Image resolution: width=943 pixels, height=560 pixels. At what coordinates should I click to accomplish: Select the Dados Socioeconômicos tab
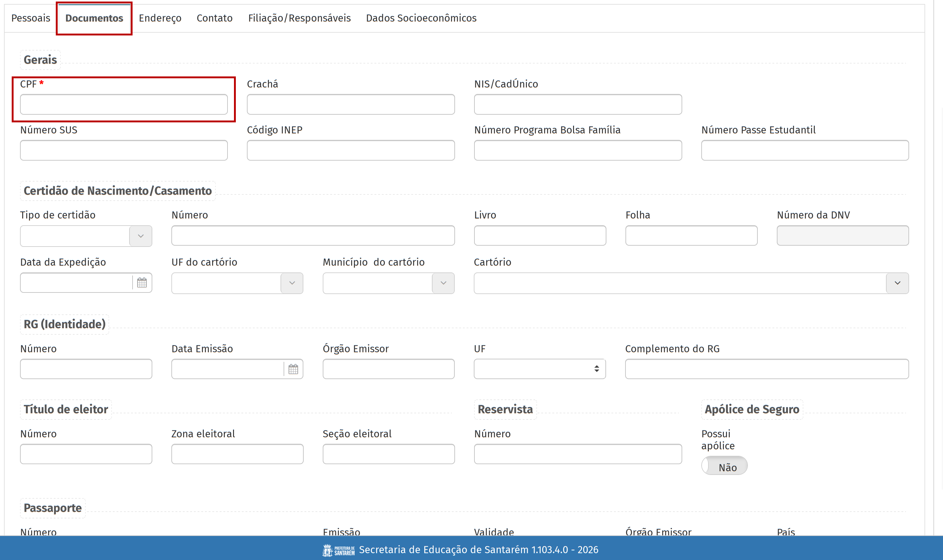pos(421,18)
